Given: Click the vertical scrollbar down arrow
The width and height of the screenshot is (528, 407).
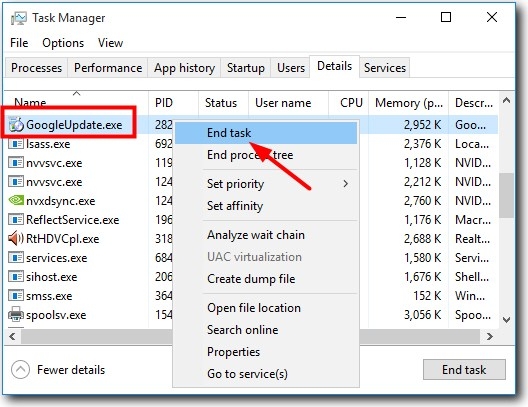Looking at the screenshot, I should click(506, 319).
